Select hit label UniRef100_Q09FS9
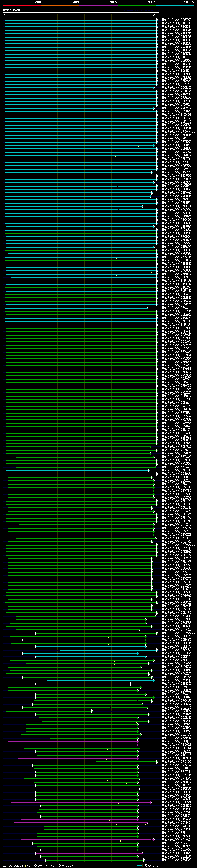The image size is (197, 868). coord(177,125)
